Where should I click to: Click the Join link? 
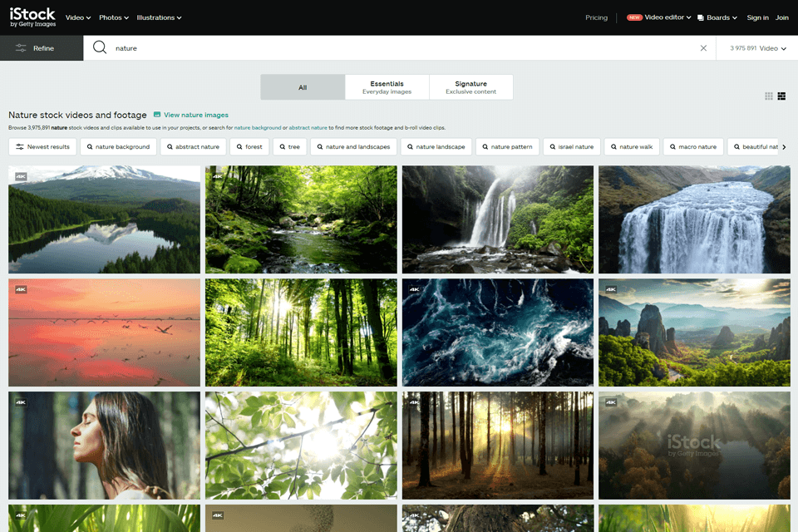[781, 17]
